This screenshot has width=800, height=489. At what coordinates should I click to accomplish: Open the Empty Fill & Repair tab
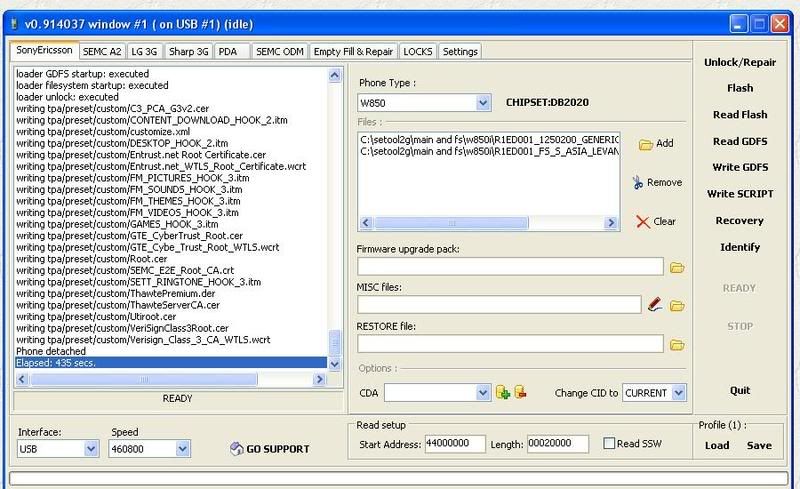[x=354, y=52]
